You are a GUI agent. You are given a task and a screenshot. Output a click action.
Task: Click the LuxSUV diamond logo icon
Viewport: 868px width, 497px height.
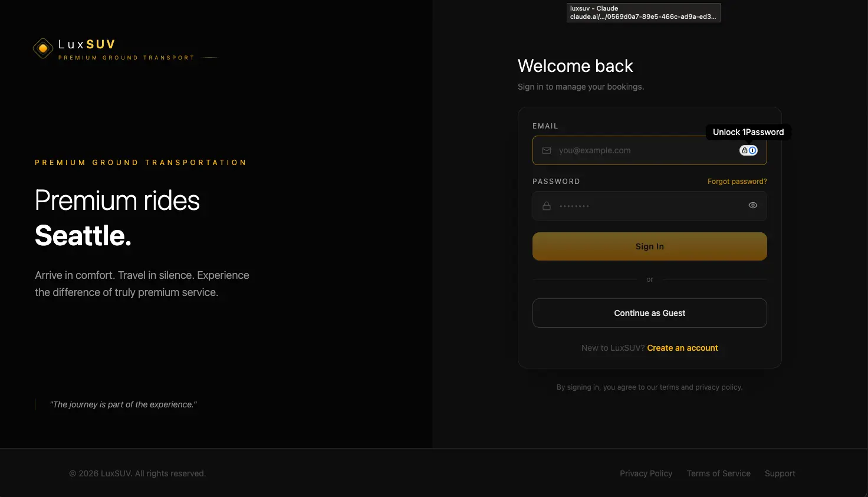[x=43, y=48]
